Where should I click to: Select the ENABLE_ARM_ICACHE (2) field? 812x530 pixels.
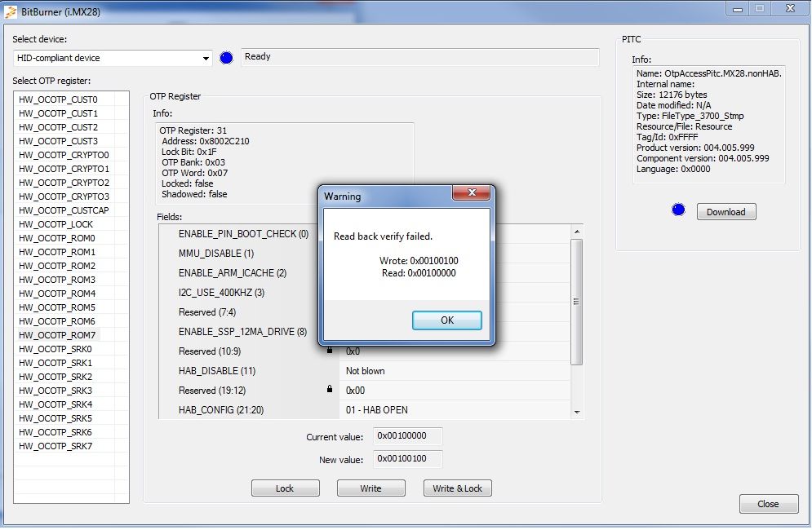coord(233,273)
